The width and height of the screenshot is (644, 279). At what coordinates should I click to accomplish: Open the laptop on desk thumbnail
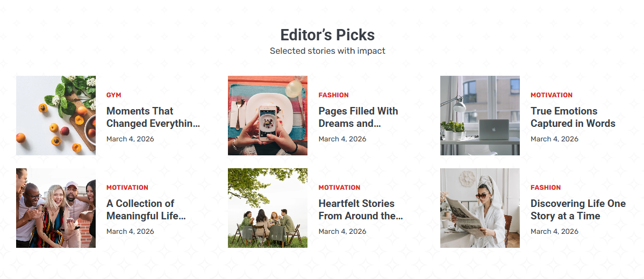[x=480, y=116]
